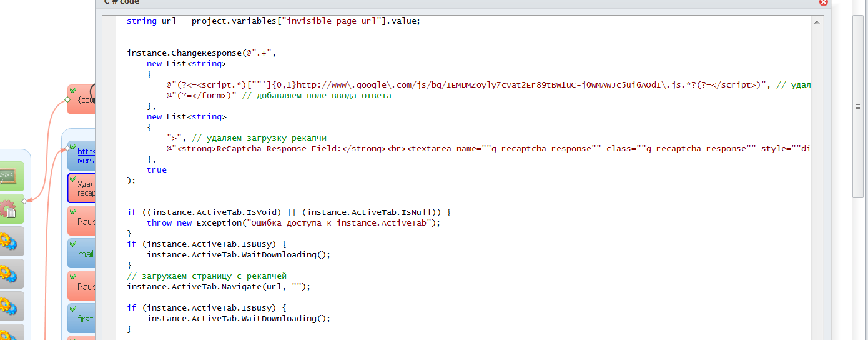Click the 'instance.ActiveTab.Navigate(url, "");' line
The image size is (868, 340).
tap(219, 287)
